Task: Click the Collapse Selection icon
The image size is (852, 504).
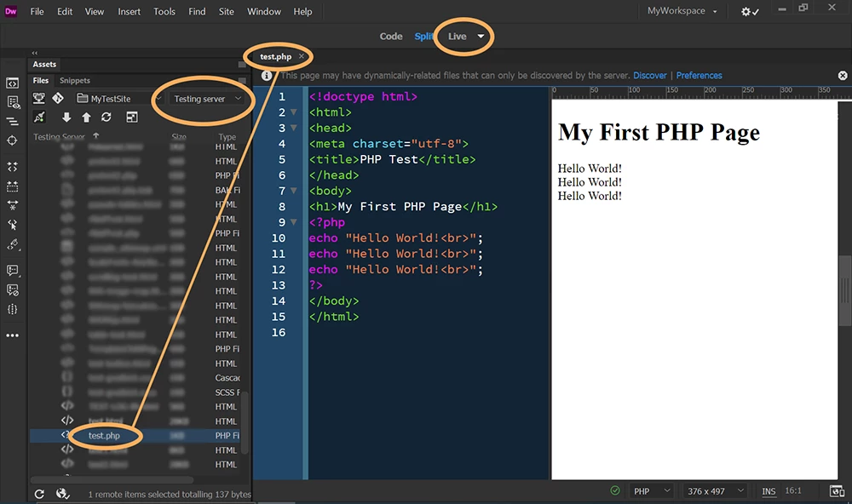Action: coord(13,186)
